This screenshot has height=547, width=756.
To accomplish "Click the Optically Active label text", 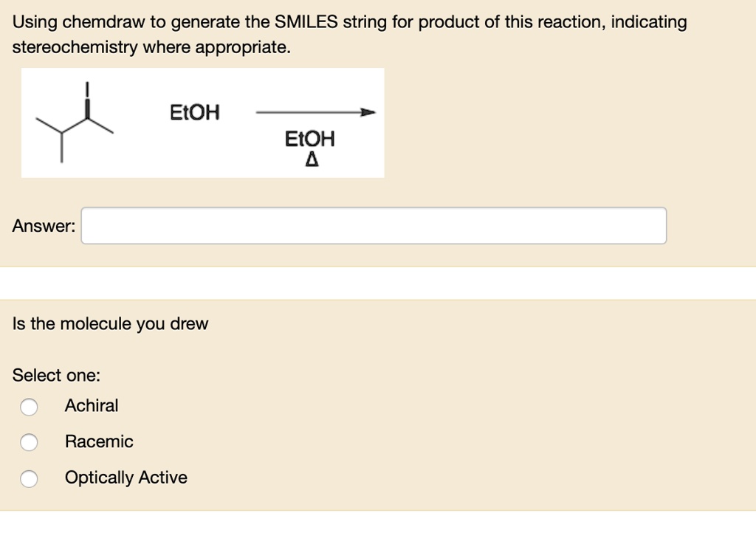I will click(126, 478).
